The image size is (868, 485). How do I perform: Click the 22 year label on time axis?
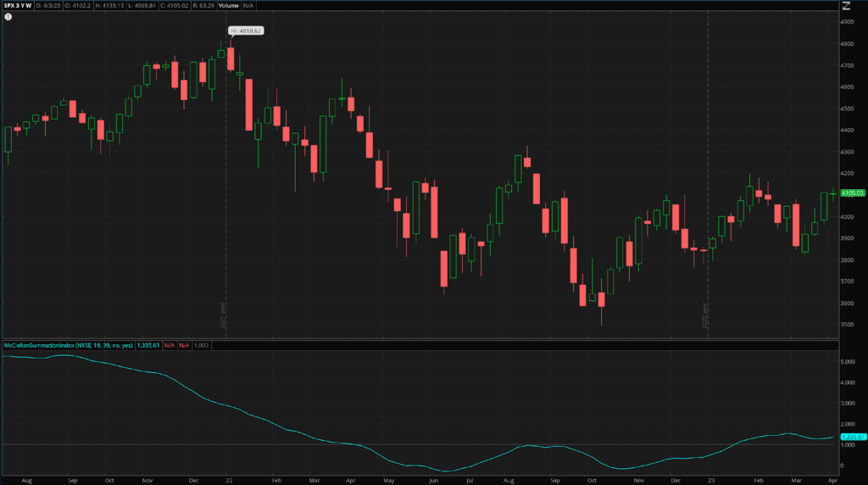(x=229, y=481)
